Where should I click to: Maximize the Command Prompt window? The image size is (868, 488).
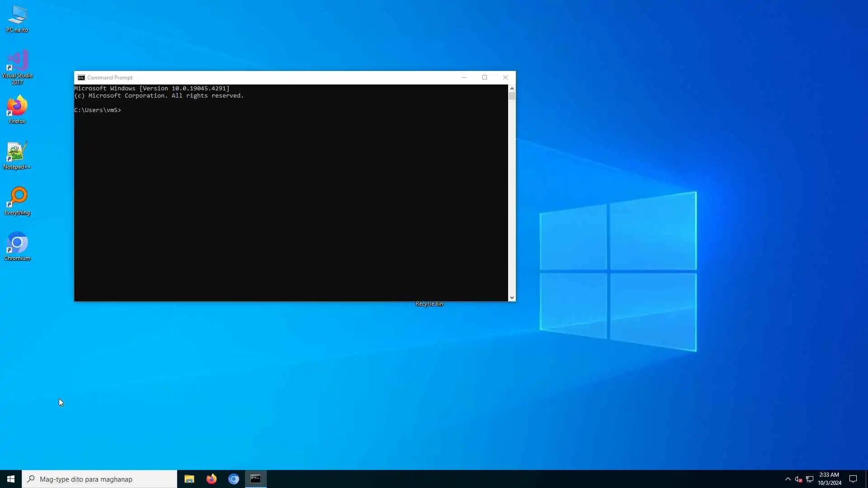(485, 78)
